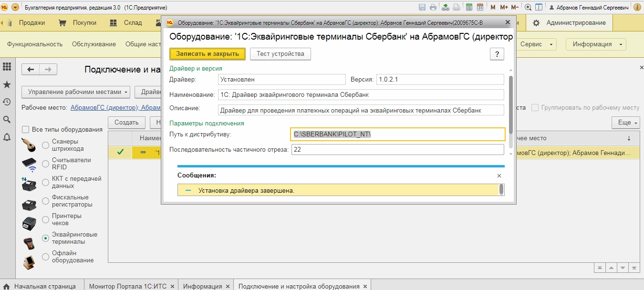Viewport: 644px width, 290px height.
Task: Toggle Все типы оборудования checkbox
Action: point(26,130)
